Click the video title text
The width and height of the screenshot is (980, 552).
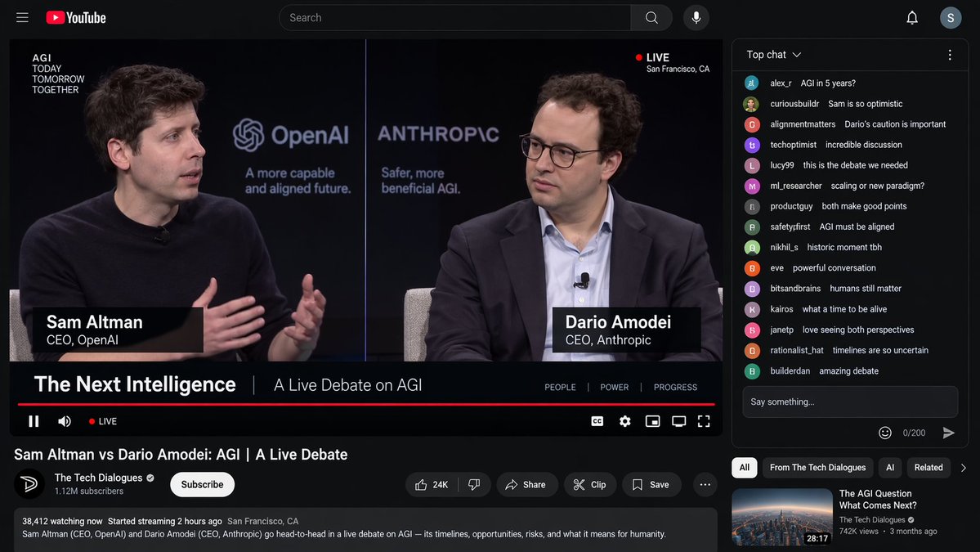click(x=181, y=455)
